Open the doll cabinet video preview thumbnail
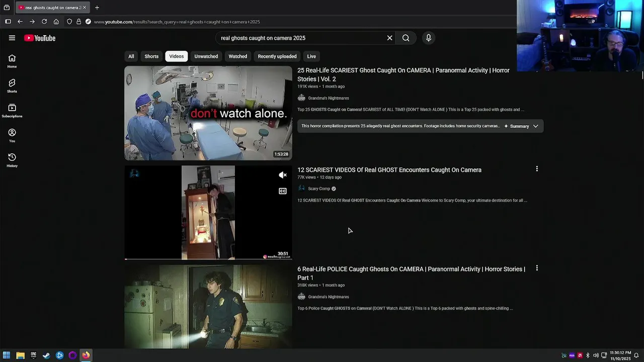The height and width of the screenshot is (362, 644). 208,212
